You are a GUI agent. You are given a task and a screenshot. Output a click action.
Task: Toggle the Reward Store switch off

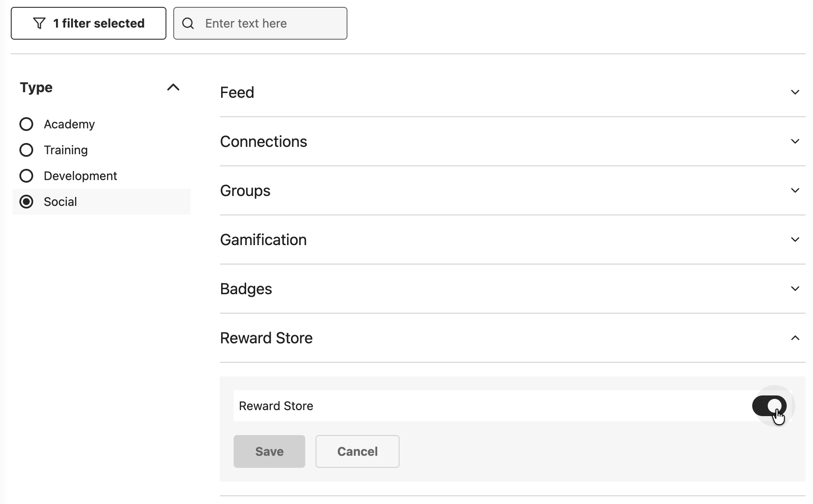[x=769, y=406]
